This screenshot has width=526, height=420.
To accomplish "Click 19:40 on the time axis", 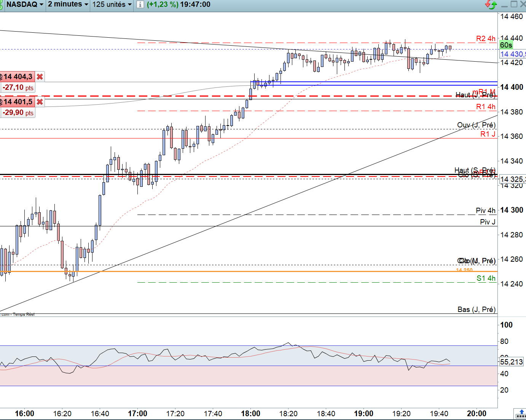I will pos(439,414).
